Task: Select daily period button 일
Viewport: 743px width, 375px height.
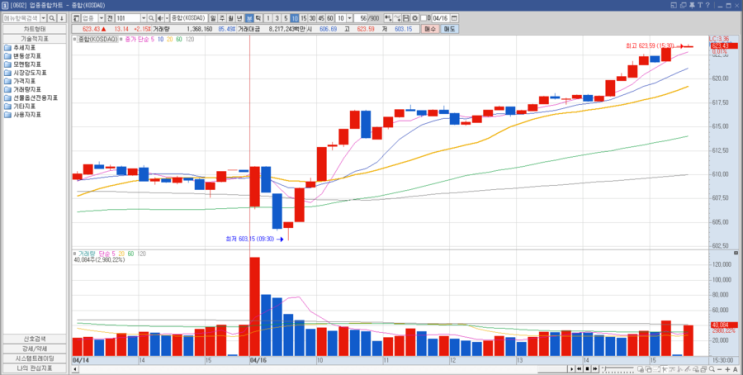Action: pos(213,18)
